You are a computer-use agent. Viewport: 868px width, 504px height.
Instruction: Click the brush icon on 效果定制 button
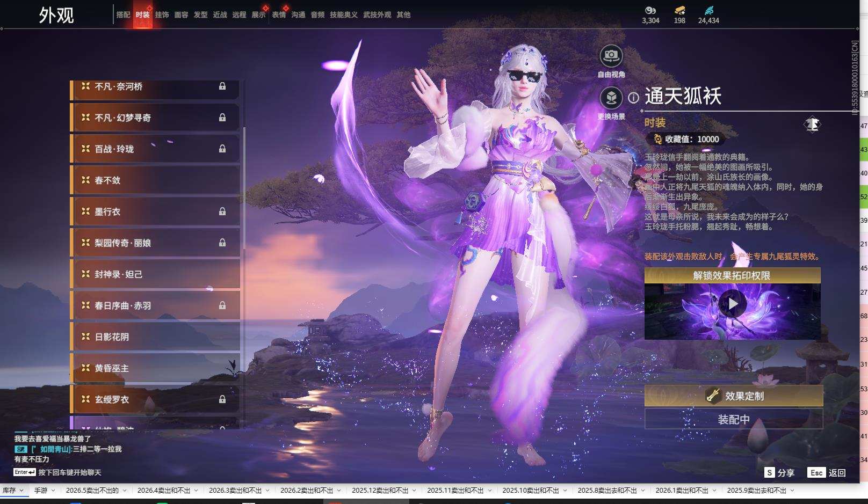click(x=713, y=396)
